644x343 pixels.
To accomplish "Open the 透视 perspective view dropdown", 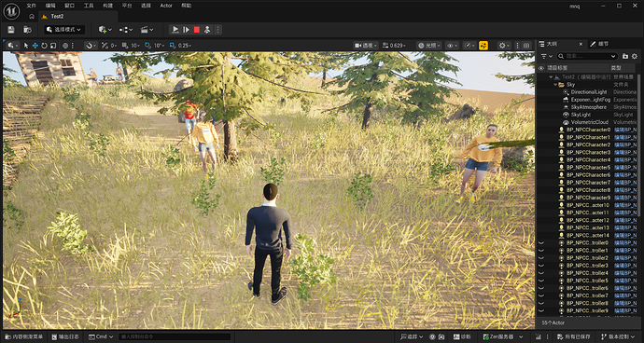I will 366,46.
